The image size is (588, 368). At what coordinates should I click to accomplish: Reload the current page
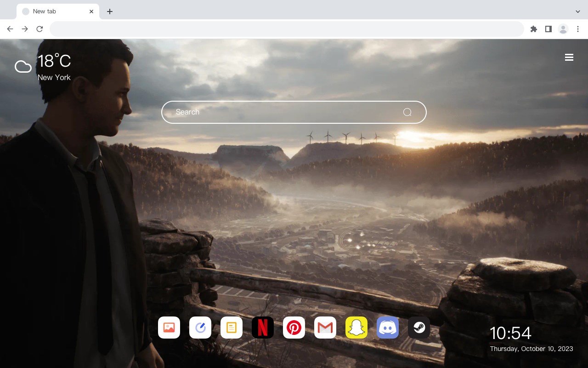pyautogui.click(x=40, y=29)
